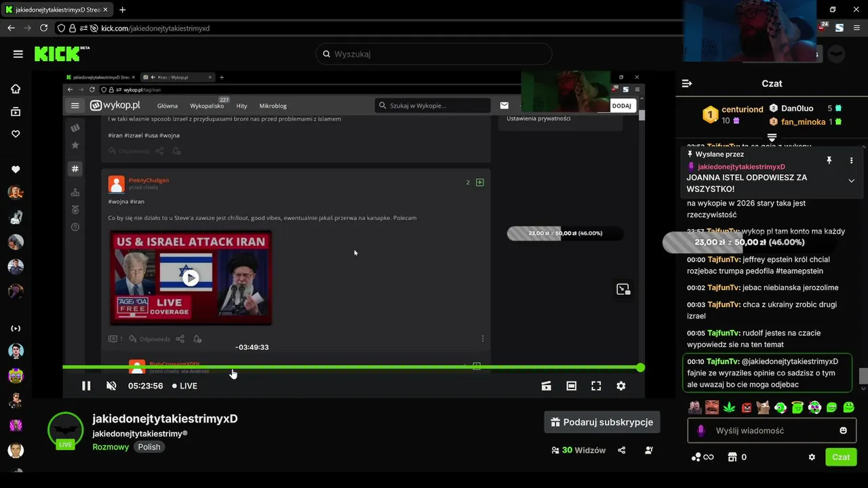Open the clip creation icon in the player
868x488 pixels.
click(547, 386)
